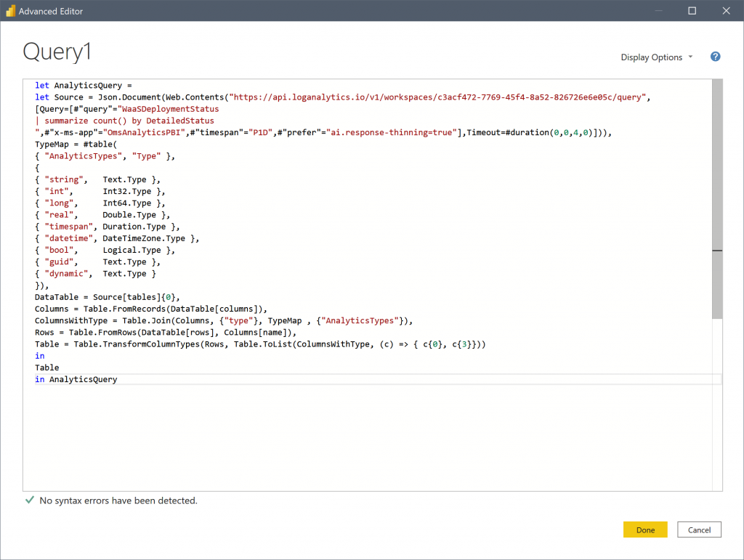This screenshot has height=560, width=744.
Task: Click the "string" Text.Type line
Action: point(97,179)
